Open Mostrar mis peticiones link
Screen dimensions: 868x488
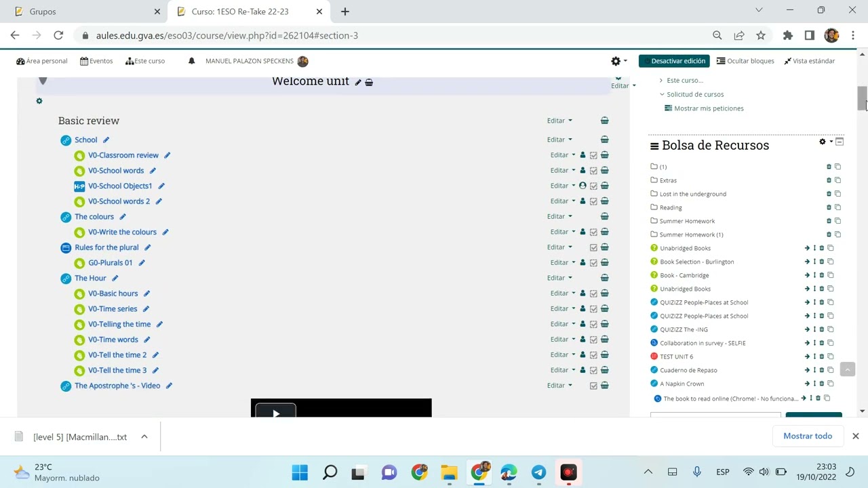pyautogui.click(x=709, y=108)
